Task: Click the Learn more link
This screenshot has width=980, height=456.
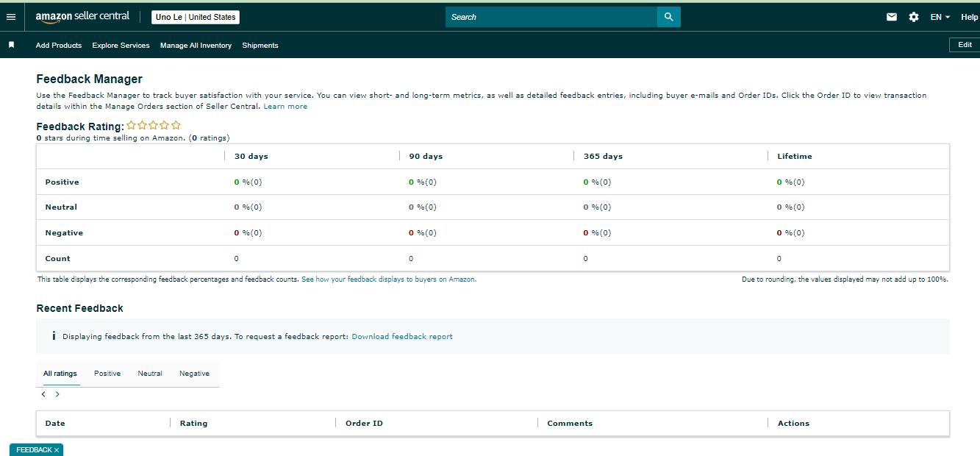Action: [x=285, y=107]
